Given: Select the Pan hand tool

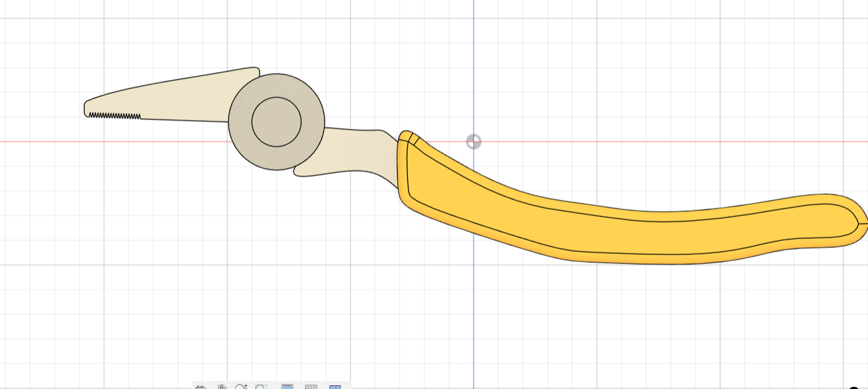Looking at the screenshot, I should pos(222,387).
